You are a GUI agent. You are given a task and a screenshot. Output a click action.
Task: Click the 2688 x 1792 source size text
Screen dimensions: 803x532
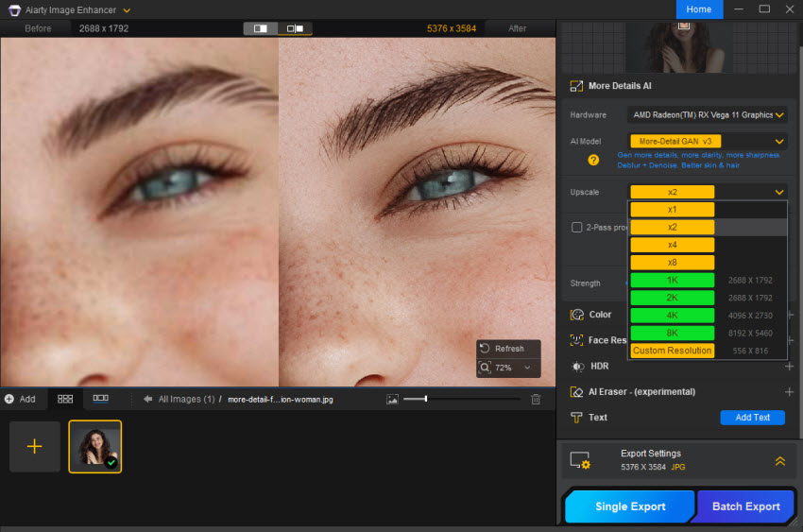[104, 28]
